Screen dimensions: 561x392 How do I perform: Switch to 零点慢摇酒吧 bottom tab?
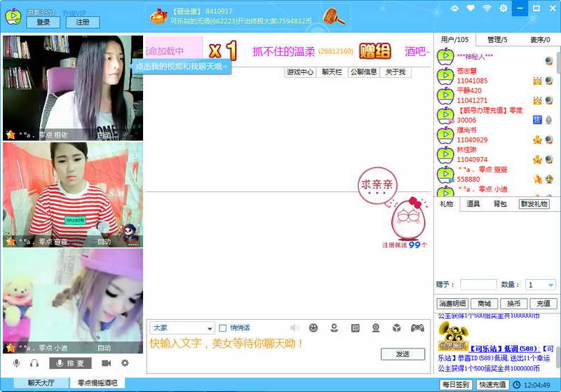[x=97, y=383]
